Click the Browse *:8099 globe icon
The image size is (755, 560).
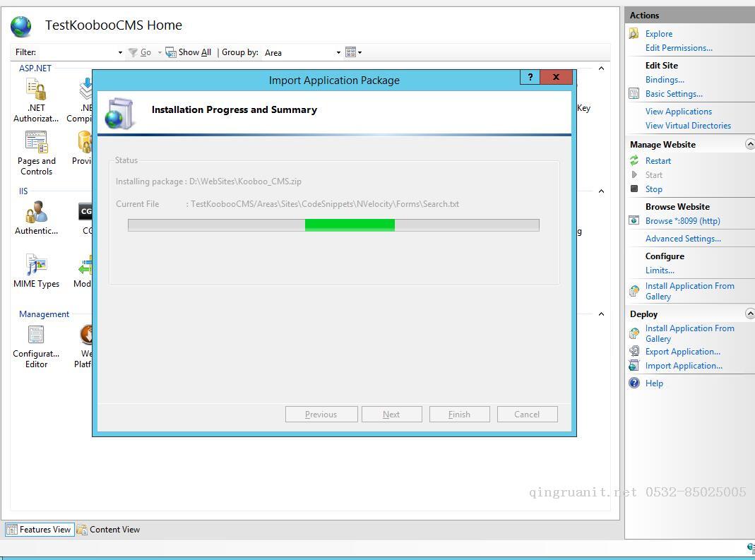pos(634,220)
